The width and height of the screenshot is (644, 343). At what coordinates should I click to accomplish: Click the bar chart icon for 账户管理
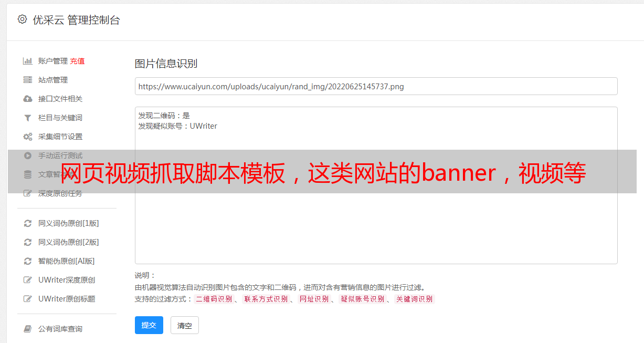[28, 61]
